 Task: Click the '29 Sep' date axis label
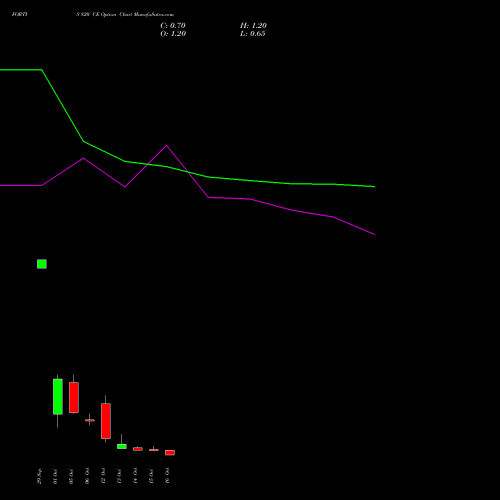(x=39, y=476)
